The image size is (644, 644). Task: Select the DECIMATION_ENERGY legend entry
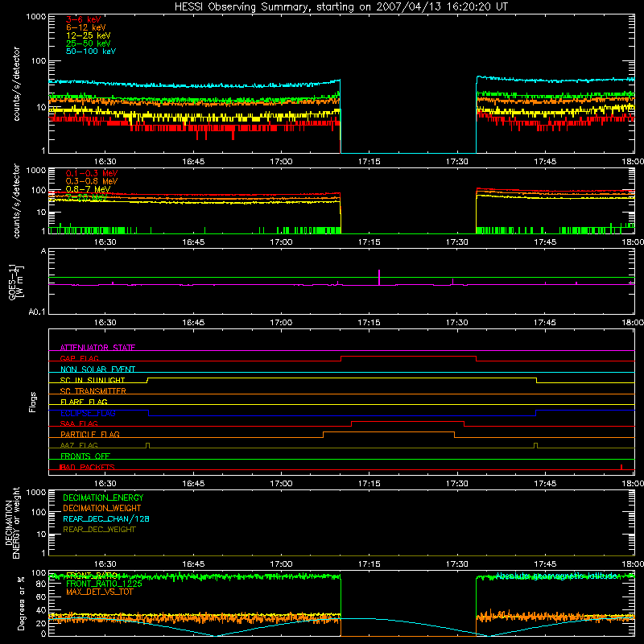(x=103, y=497)
